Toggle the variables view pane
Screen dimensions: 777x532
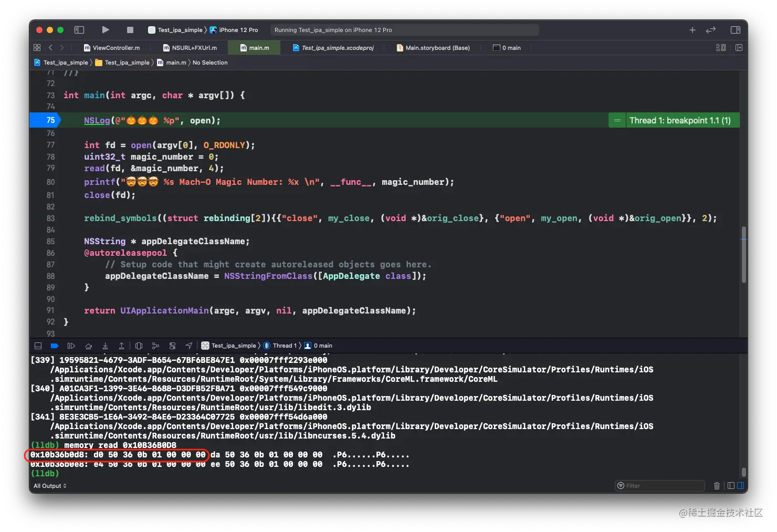pyautogui.click(x=731, y=486)
